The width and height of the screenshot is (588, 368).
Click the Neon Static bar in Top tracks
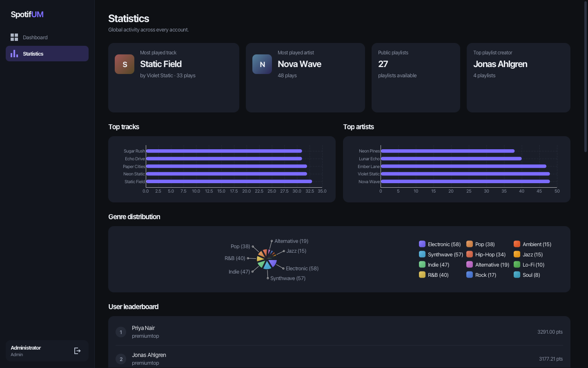point(226,174)
